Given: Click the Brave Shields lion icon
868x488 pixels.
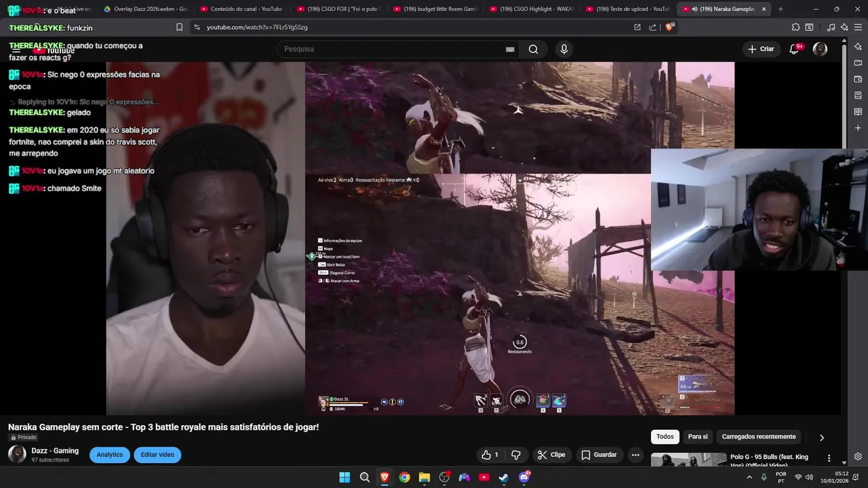Looking at the screenshot, I should pos(670,27).
